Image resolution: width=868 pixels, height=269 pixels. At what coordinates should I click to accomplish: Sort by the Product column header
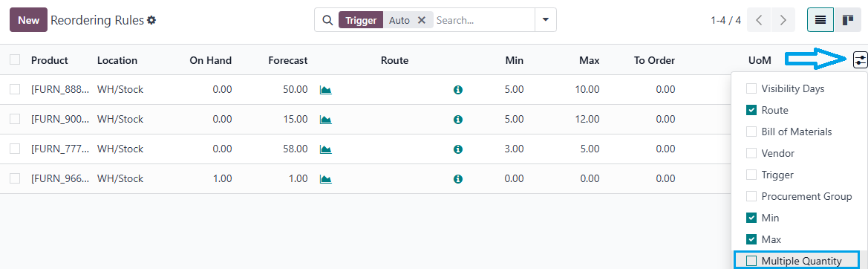[49, 60]
